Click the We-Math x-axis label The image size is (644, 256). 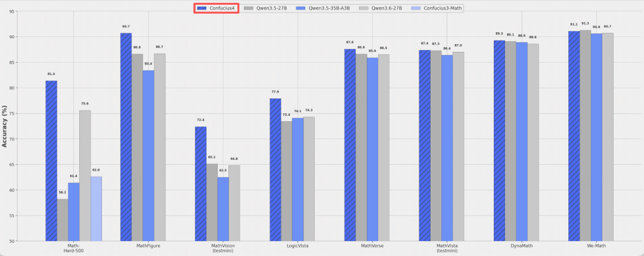click(596, 246)
